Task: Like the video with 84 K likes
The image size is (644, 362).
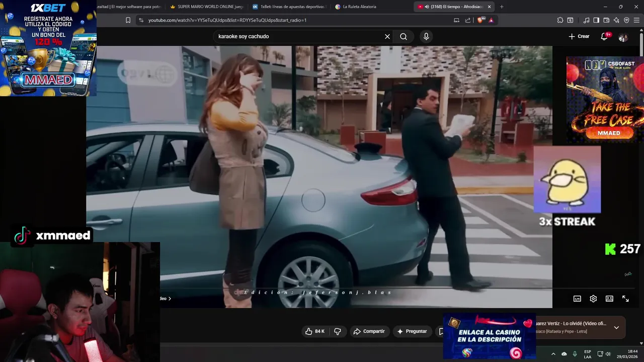Action: 314,331
